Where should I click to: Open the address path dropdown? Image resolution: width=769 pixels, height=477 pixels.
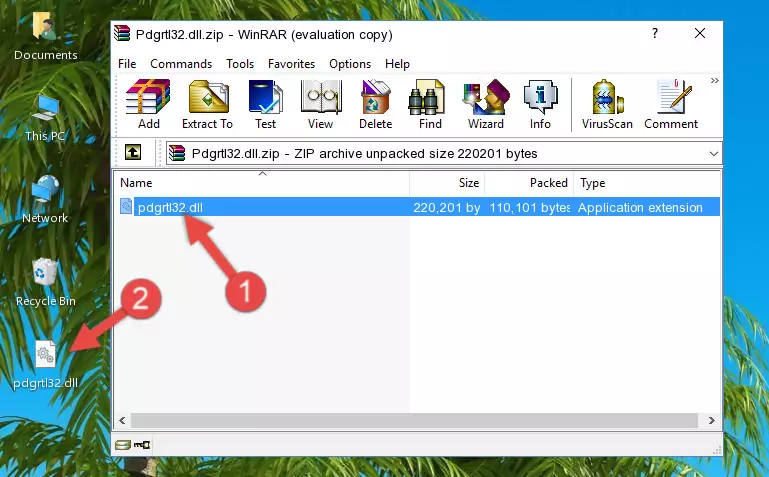pyautogui.click(x=714, y=153)
